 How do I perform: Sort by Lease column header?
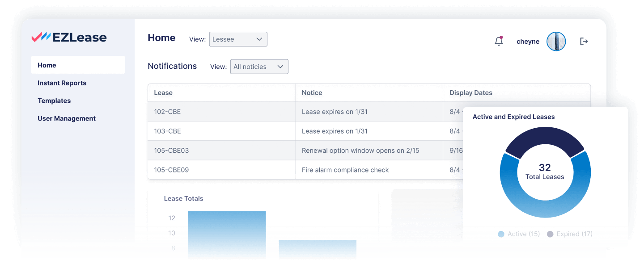click(163, 93)
